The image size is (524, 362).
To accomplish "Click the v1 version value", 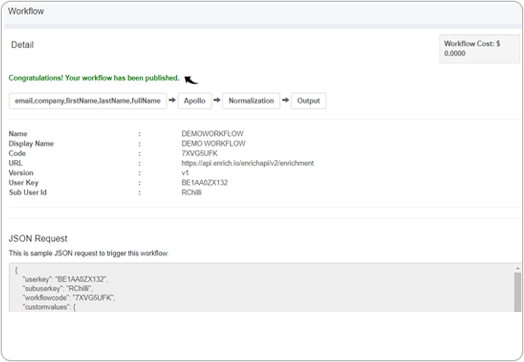I will (x=185, y=173).
